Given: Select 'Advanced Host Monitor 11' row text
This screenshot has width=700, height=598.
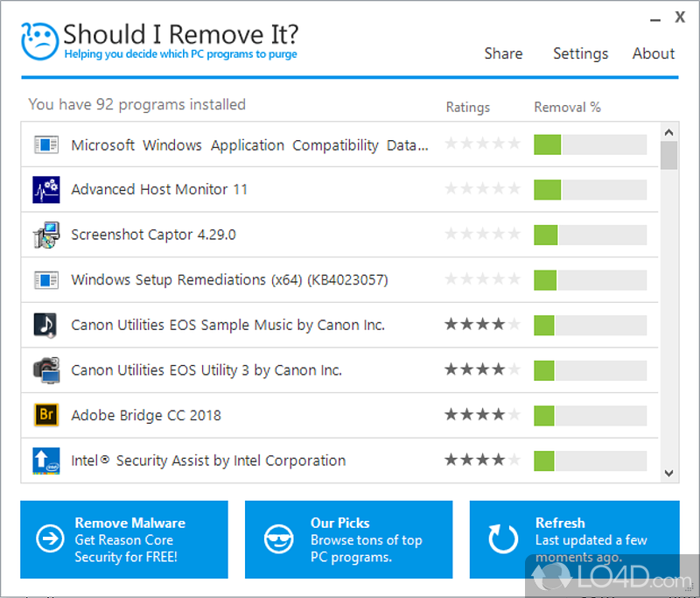Looking at the screenshot, I should click(159, 189).
